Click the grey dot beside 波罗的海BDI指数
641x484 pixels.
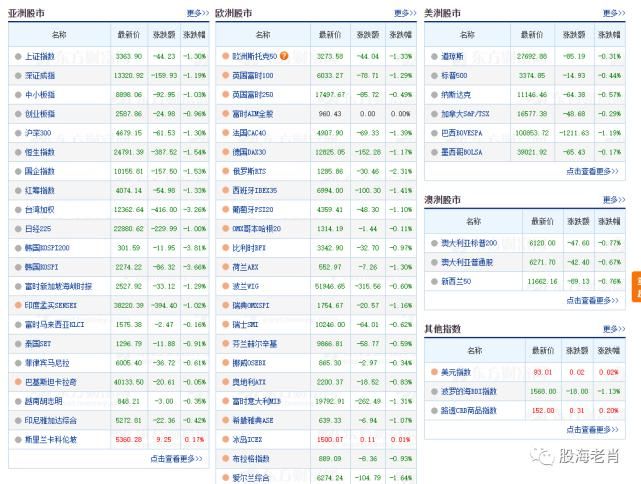[434, 391]
